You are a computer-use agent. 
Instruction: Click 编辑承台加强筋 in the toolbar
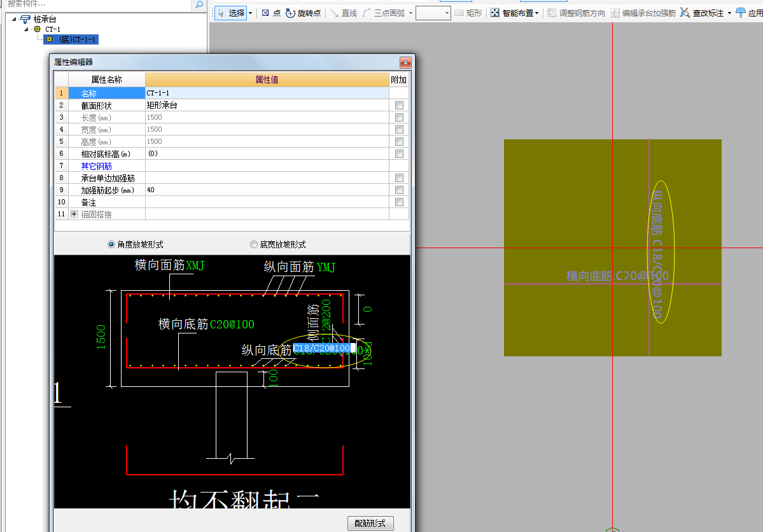pos(643,13)
